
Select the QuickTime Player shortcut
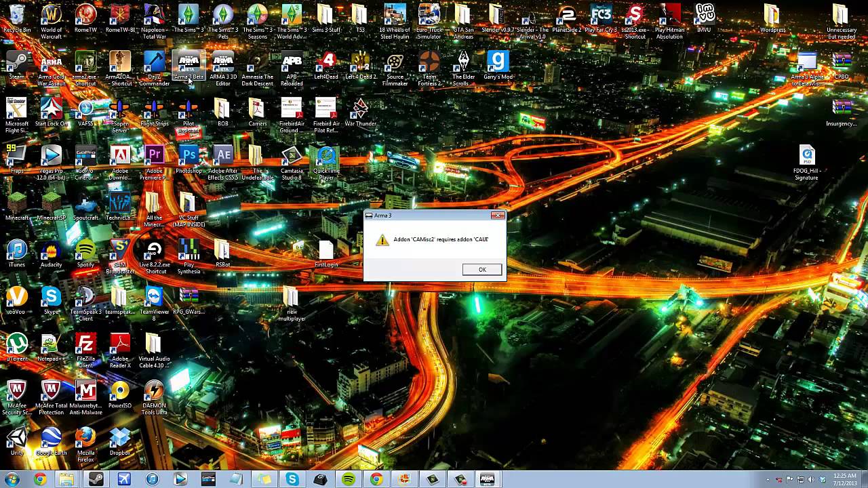coord(326,163)
